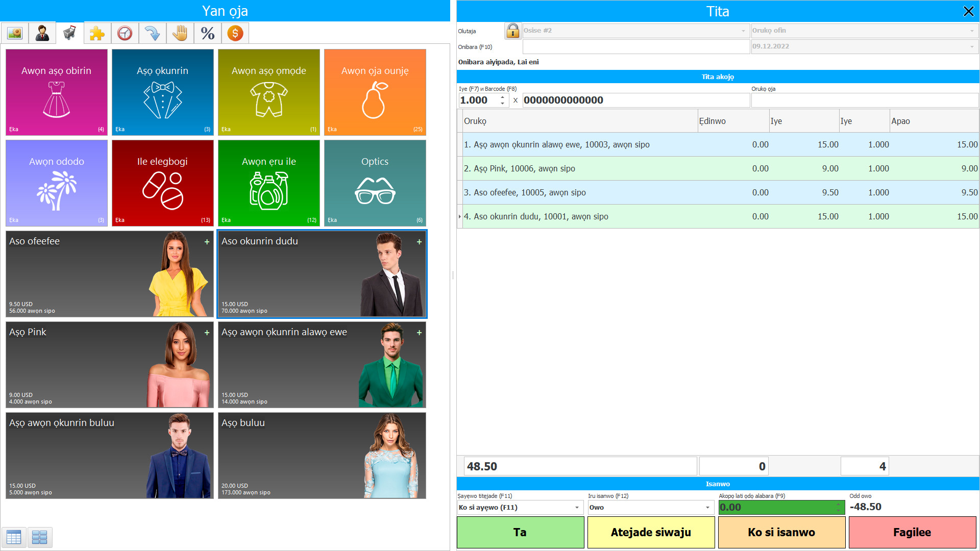The image size is (980, 551).
Task: Click the yellow puzzle piece icon
Action: pyautogui.click(x=97, y=33)
